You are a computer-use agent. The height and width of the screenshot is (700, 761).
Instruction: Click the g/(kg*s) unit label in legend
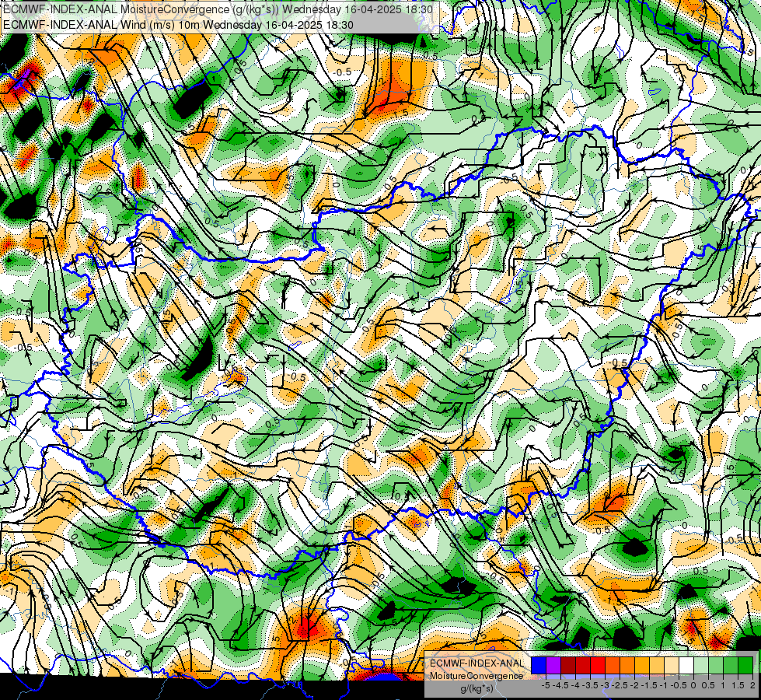click(x=476, y=689)
